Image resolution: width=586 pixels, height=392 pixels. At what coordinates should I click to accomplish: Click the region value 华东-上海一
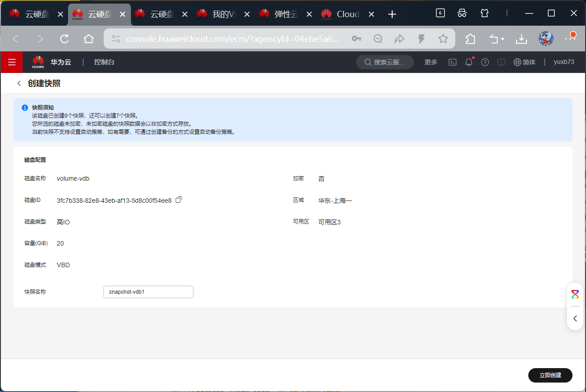[x=335, y=201]
